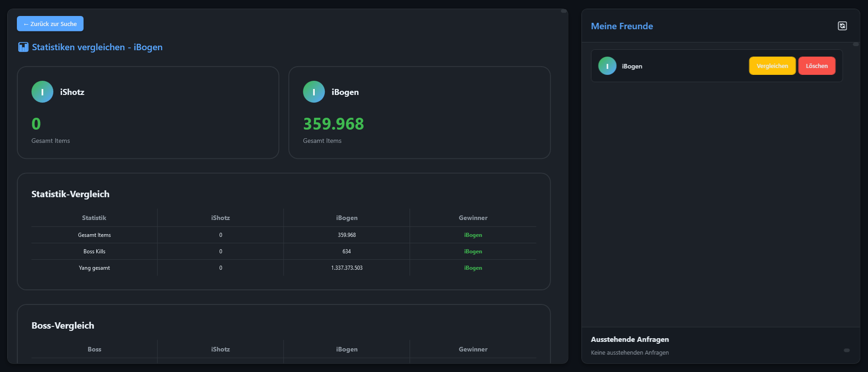Select the Boss Kills row label
Image resolution: width=868 pixels, height=372 pixels.
[94, 251]
